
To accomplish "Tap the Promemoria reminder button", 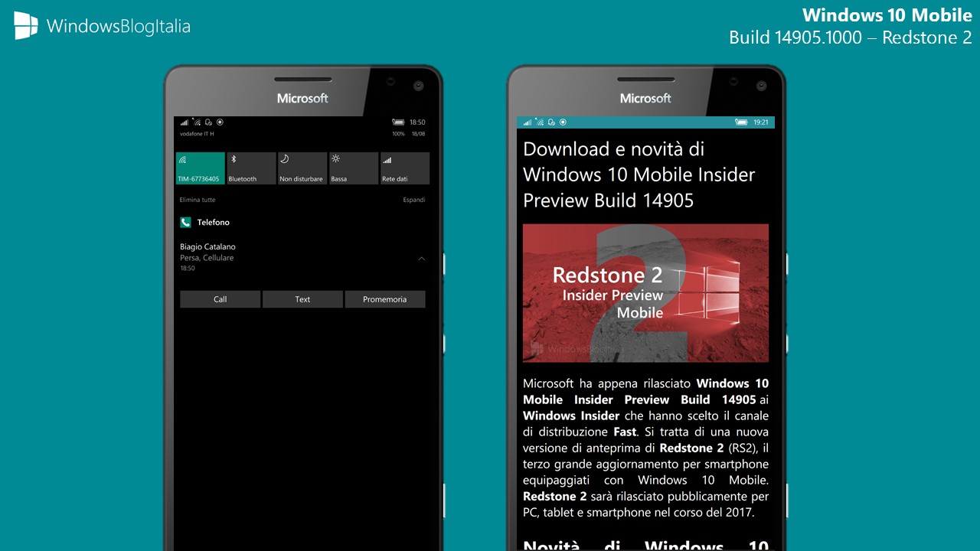I will [x=385, y=299].
